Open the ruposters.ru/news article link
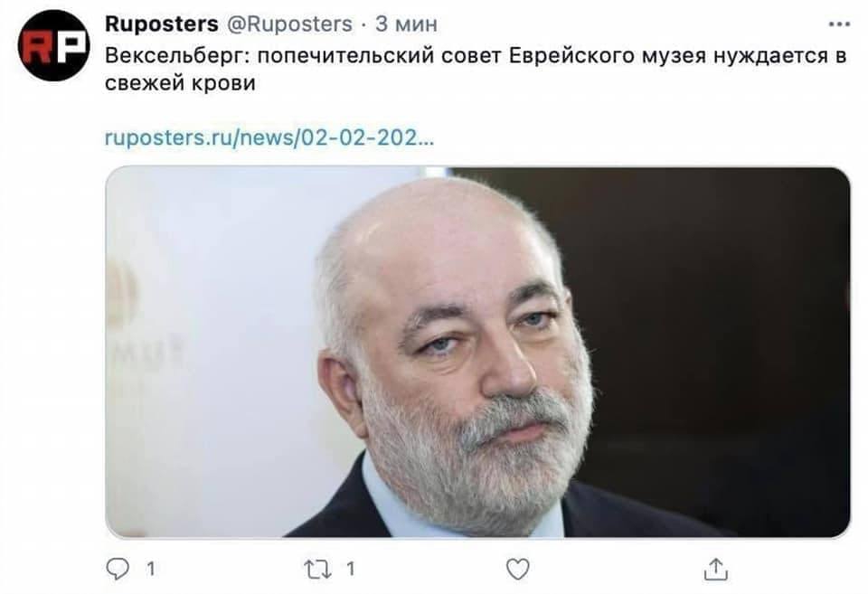This screenshot has width=868, height=594. [269, 137]
